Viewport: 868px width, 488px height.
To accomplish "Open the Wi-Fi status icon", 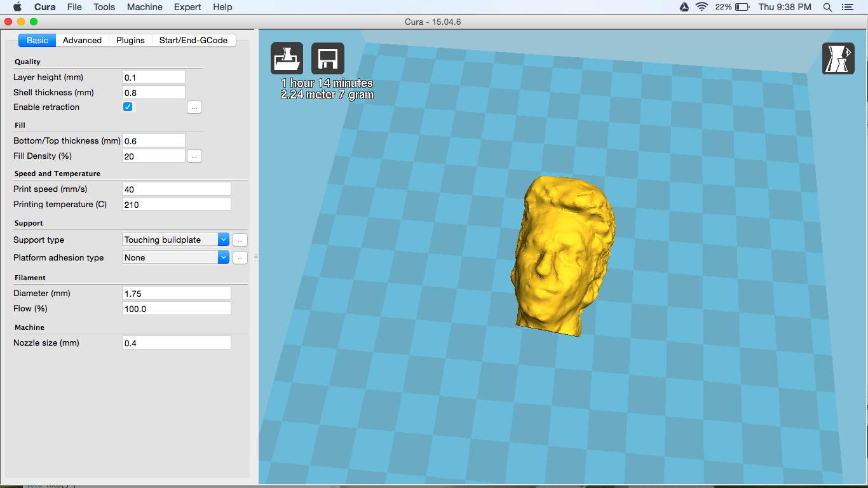I will [702, 7].
